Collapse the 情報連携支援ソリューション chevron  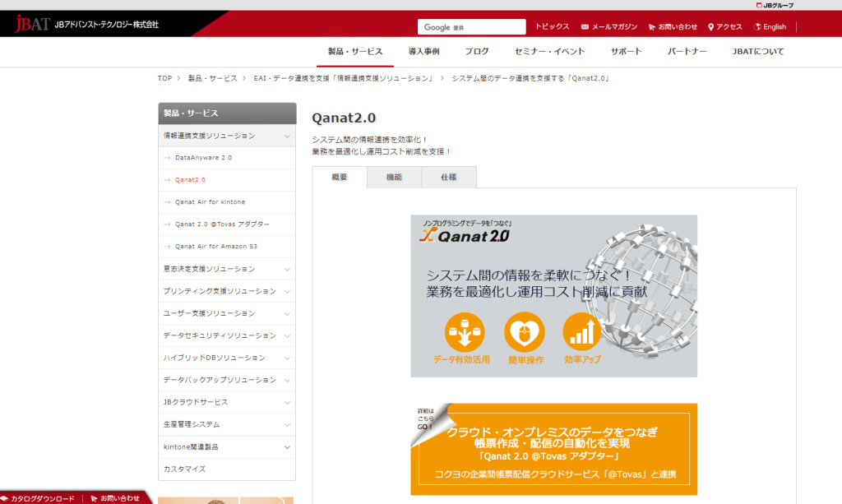coord(287,136)
